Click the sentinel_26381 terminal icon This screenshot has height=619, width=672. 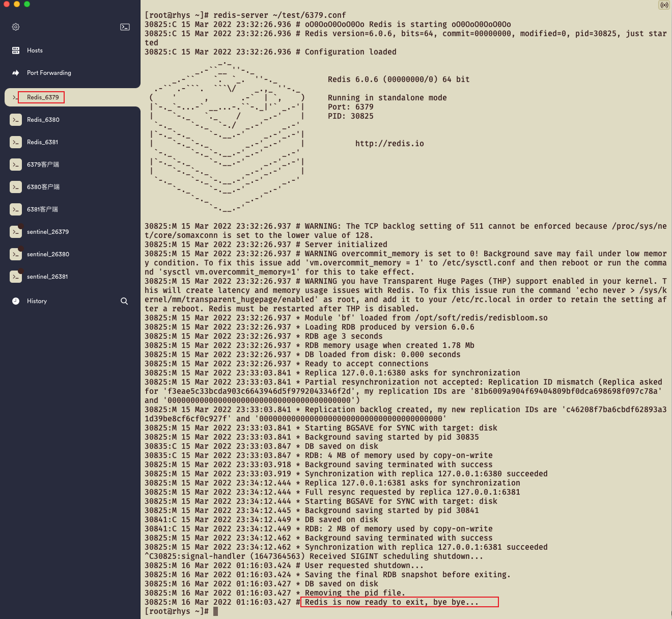pos(16,277)
